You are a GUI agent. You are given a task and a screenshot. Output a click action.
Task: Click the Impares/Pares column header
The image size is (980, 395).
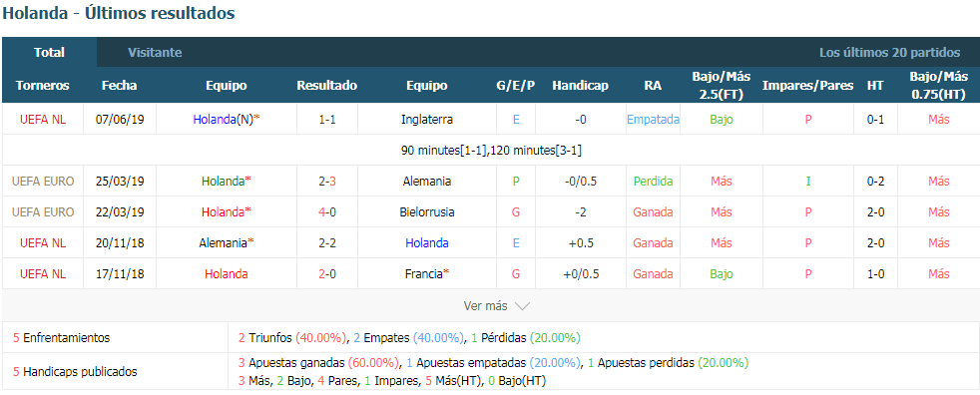coord(807,86)
